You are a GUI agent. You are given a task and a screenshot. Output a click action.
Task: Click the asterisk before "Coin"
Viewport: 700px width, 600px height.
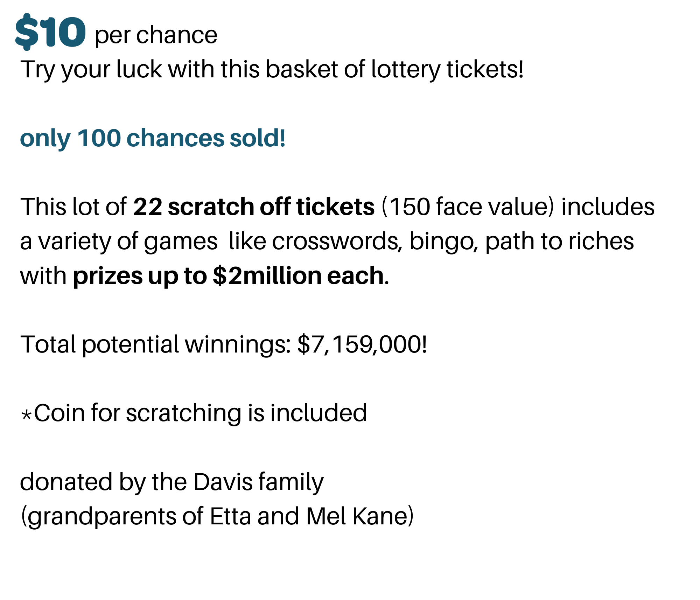pos(26,415)
